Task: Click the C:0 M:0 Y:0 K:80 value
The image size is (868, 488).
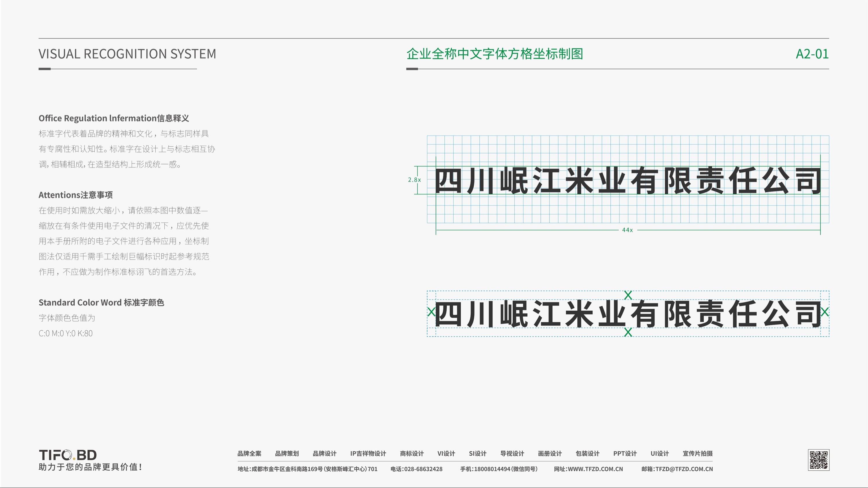Action: 66,334
